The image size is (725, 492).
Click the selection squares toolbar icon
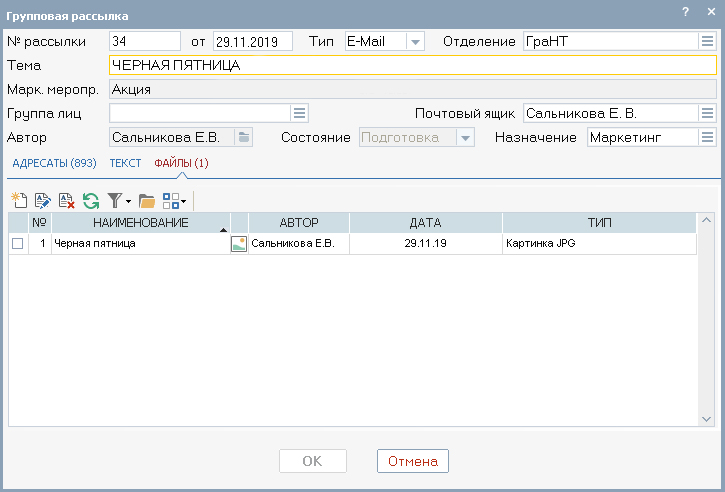[171, 201]
